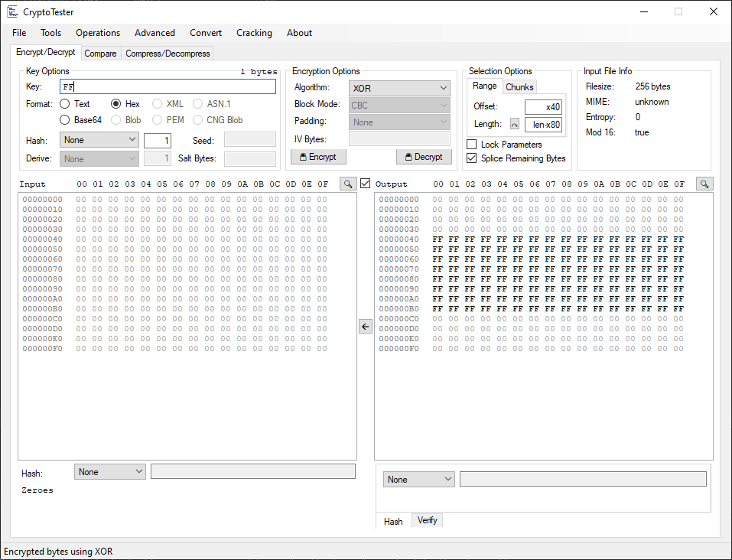Switch to the Chunks selection tab

[x=519, y=87]
